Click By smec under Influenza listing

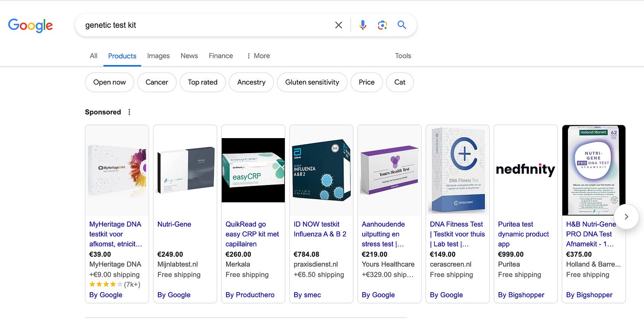tap(307, 295)
